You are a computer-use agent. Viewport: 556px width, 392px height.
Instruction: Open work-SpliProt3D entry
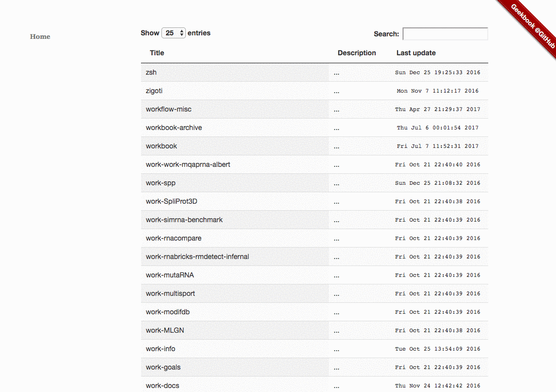(171, 201)
